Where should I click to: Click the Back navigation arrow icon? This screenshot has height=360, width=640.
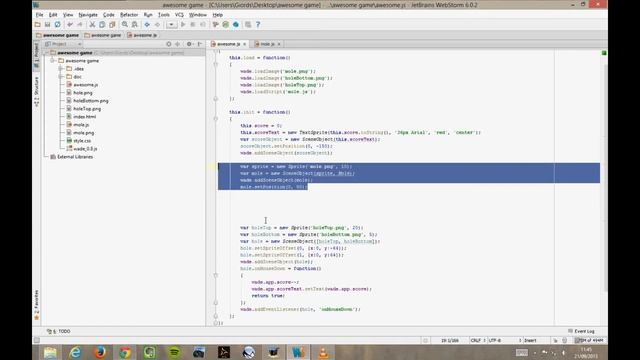(x=147, y=24)
